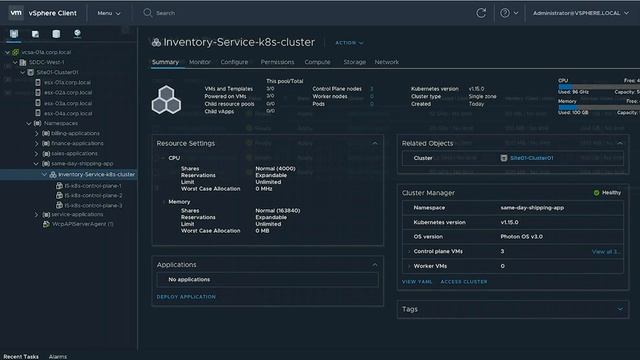
Task: Click the refresh icon in top bar
Action: [x=481, y=13]
